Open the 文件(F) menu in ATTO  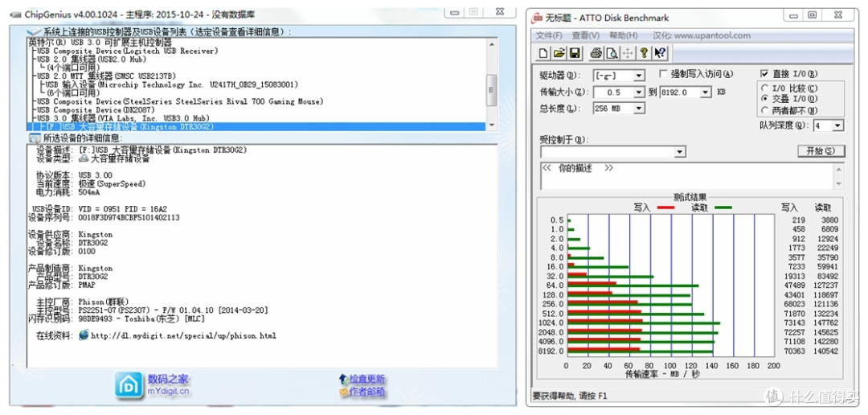tap(549, 35)
